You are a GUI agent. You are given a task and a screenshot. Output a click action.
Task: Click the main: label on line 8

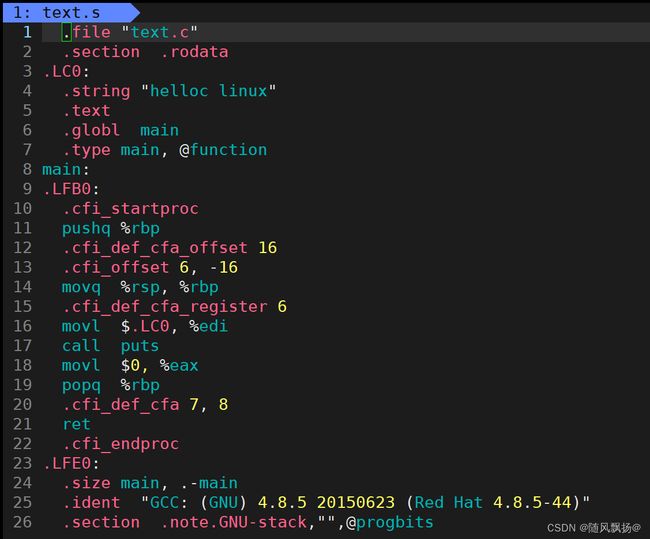[x=65, y=169]
